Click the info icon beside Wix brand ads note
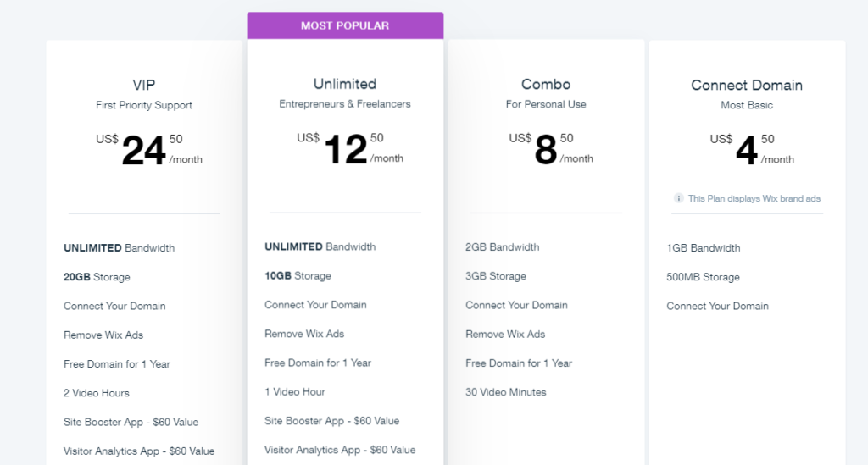 [x=678, y=198]
